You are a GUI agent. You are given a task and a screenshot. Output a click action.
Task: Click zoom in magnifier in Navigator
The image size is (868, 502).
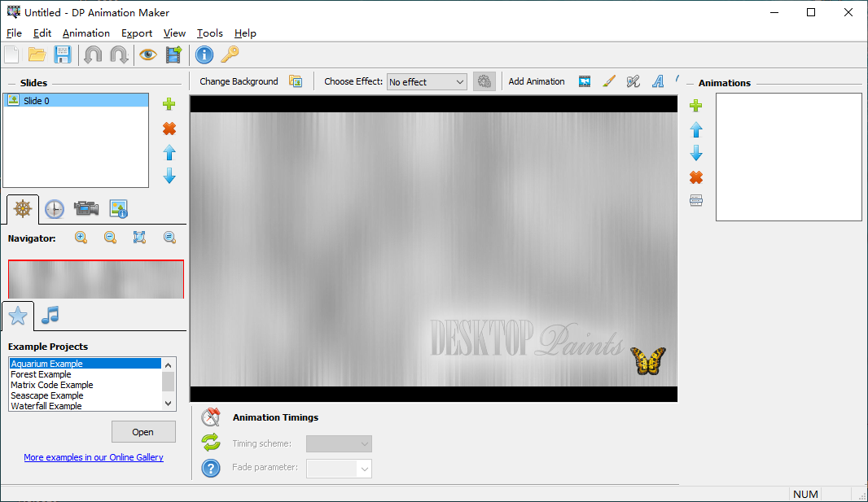point(81,238)
